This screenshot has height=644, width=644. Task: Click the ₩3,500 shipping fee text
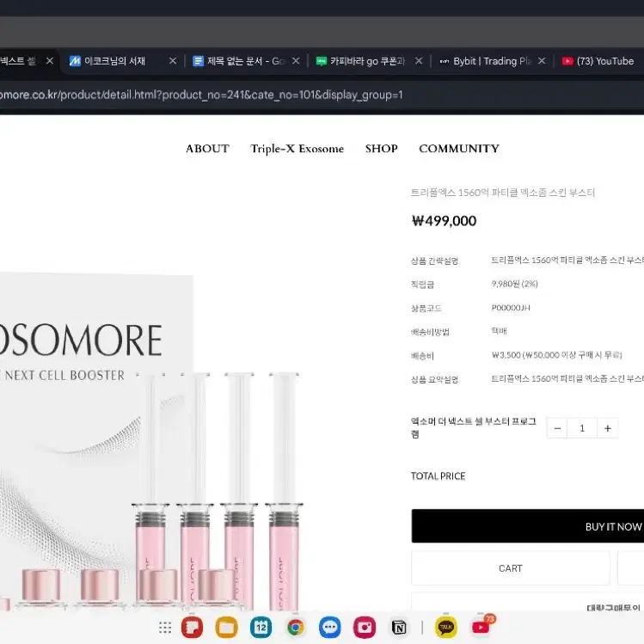[556, 355]
